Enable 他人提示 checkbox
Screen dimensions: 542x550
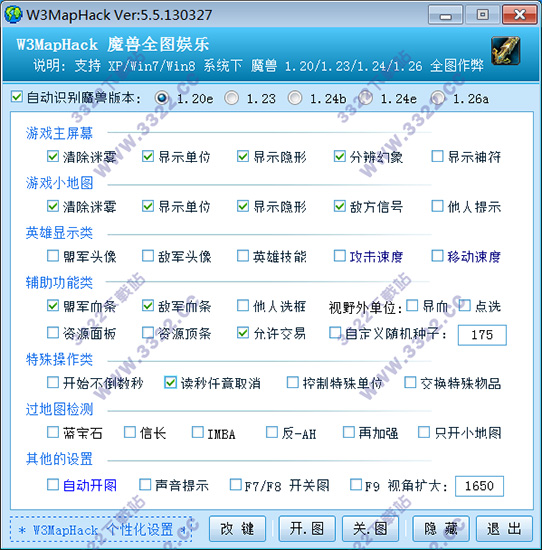[x=437, y=206]
